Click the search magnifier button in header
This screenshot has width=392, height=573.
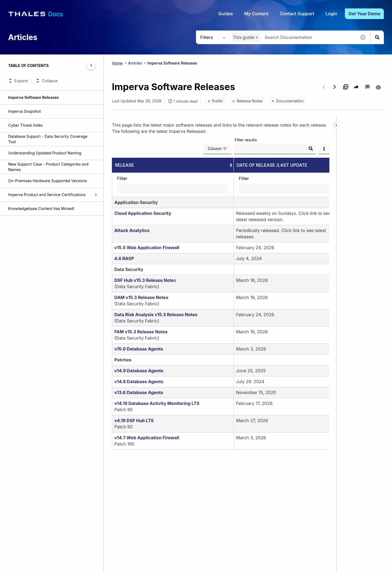pos(377,37)
